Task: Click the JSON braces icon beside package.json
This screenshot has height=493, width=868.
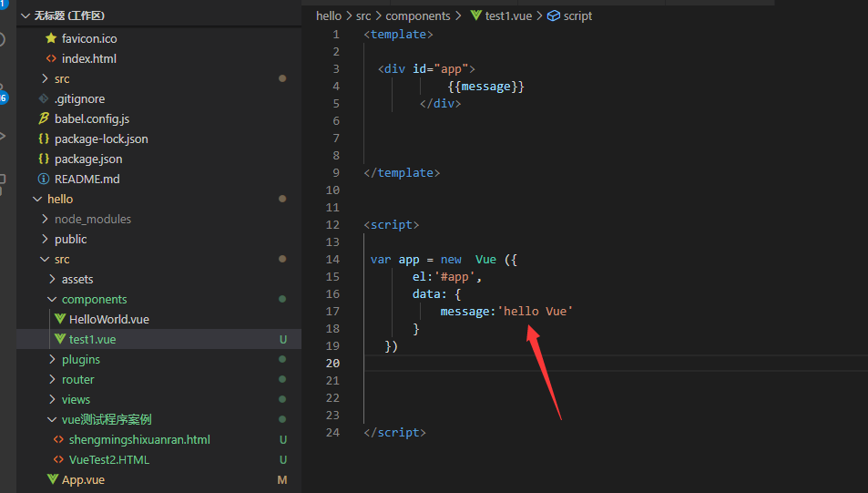Action: 43,159
